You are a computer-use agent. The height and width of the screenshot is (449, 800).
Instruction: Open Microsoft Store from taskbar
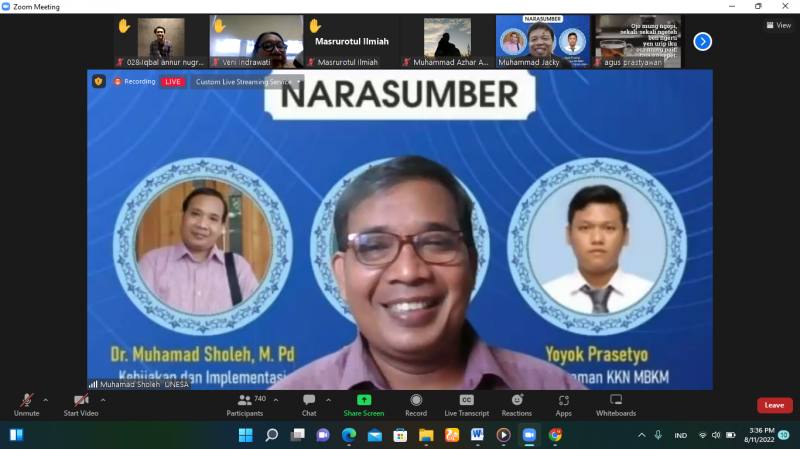click(401, 435)
